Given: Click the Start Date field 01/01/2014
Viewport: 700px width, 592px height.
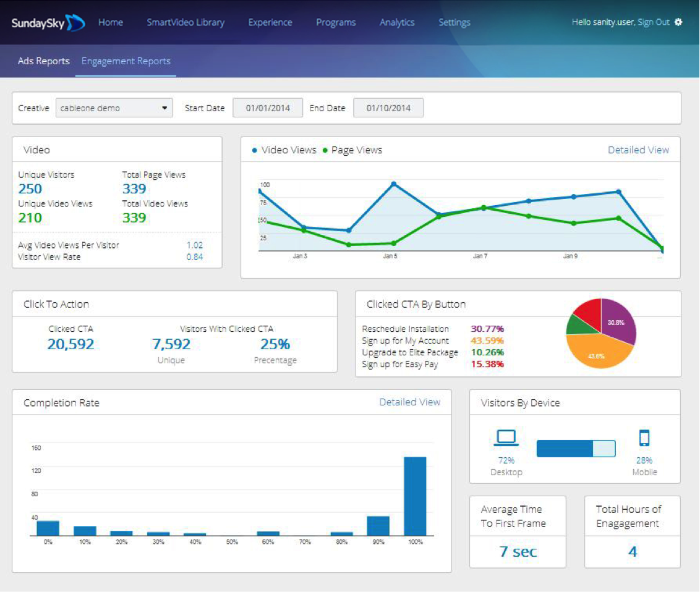Looking at the screenshot, I should pyautogui.click(x=268, y=108).
